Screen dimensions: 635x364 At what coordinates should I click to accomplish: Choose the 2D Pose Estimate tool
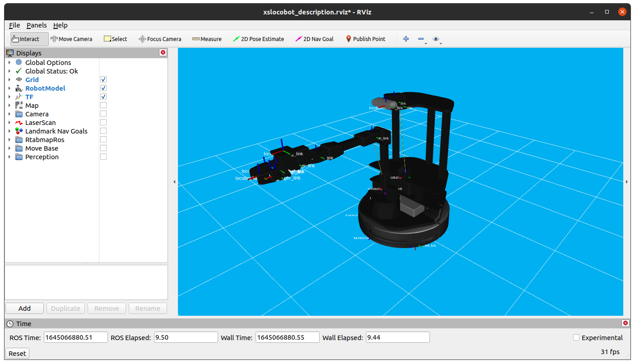[258, 39]
